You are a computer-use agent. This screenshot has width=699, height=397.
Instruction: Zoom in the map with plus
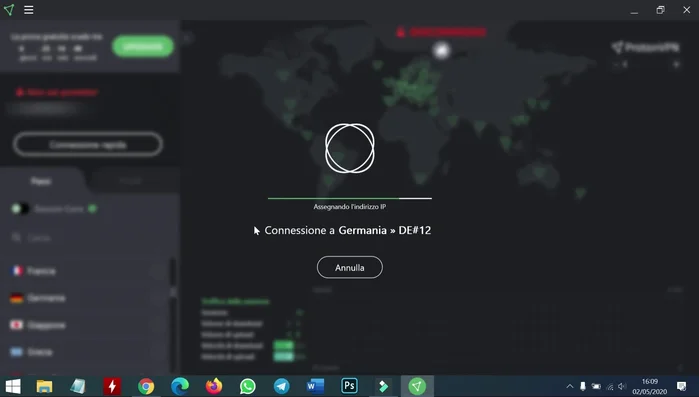676,65
